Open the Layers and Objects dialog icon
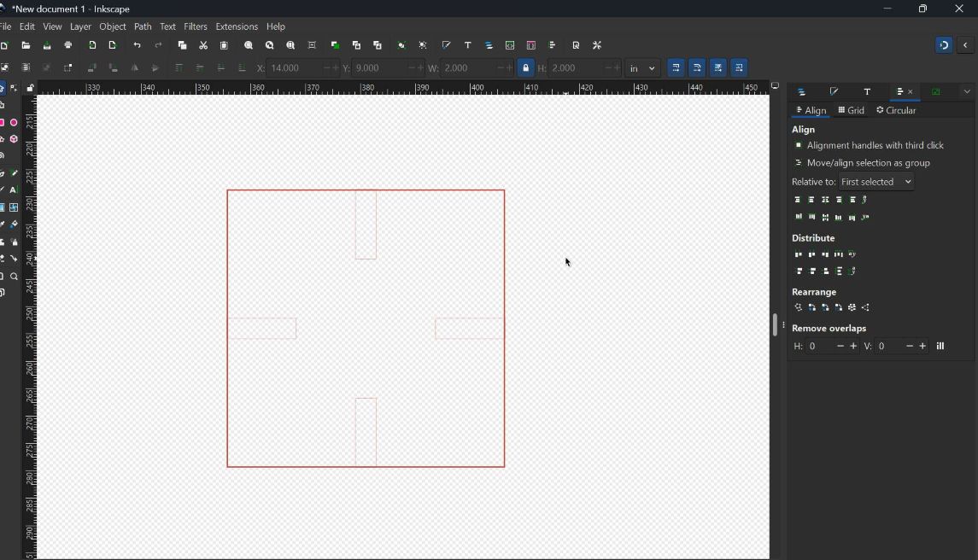Image resolution: width=978 pixels, height=560 pixels. (x=489, y=45)
